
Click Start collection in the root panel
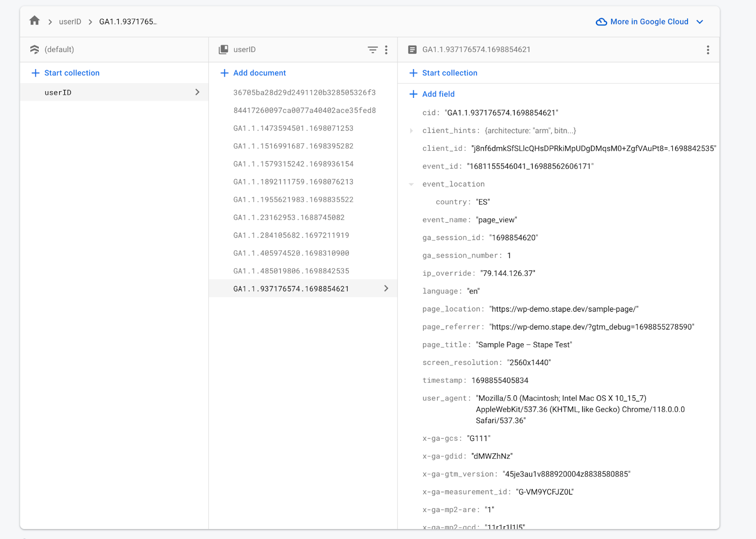[65, 73]
